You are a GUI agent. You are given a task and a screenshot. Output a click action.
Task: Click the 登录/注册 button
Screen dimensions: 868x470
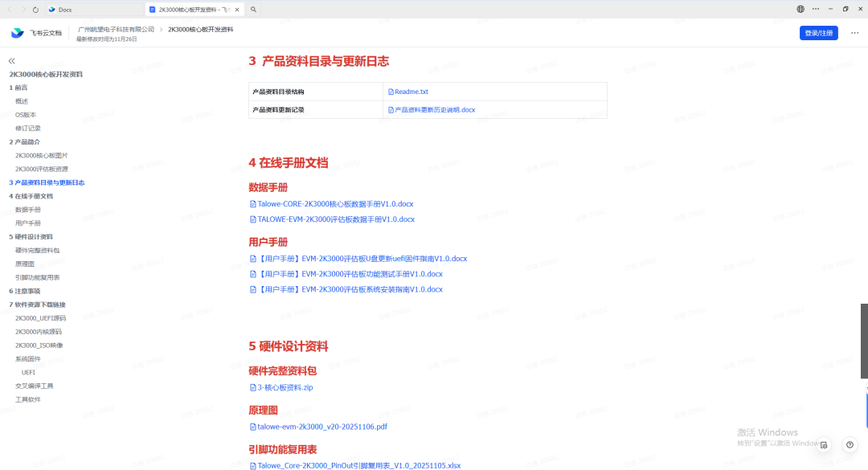(818, 33)
